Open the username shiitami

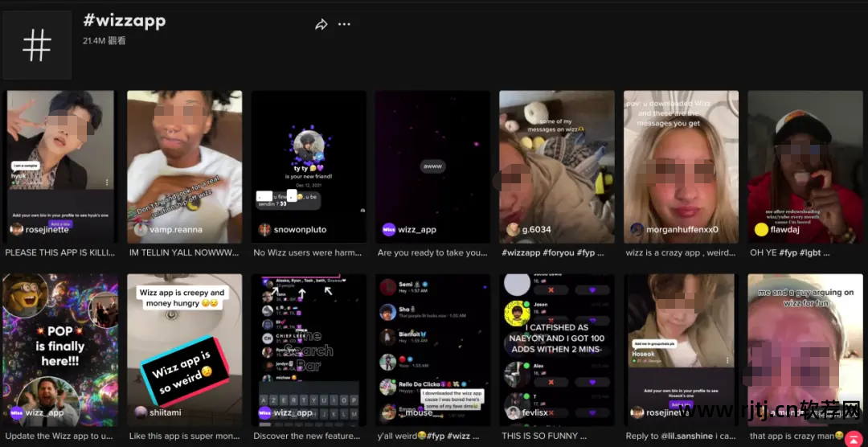point(166,412)
